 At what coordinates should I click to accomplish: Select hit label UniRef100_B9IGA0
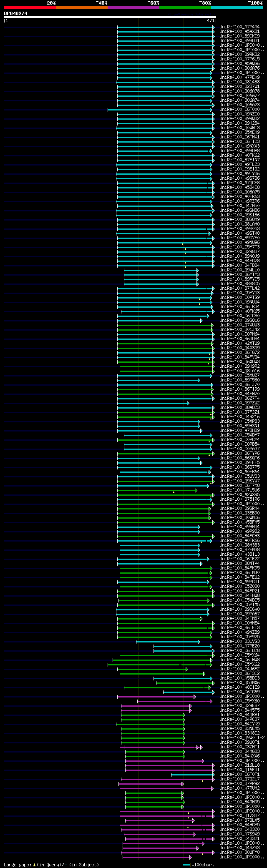coord(239,609)
